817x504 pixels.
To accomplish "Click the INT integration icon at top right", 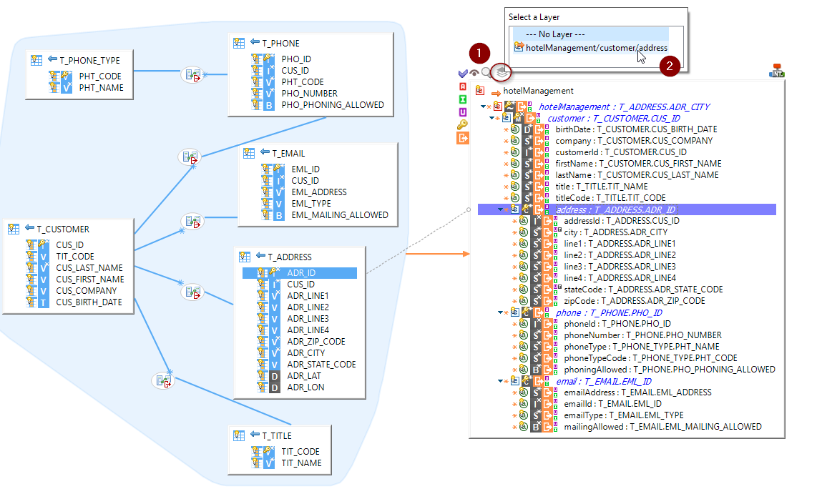I will click(x=777, y=71).
